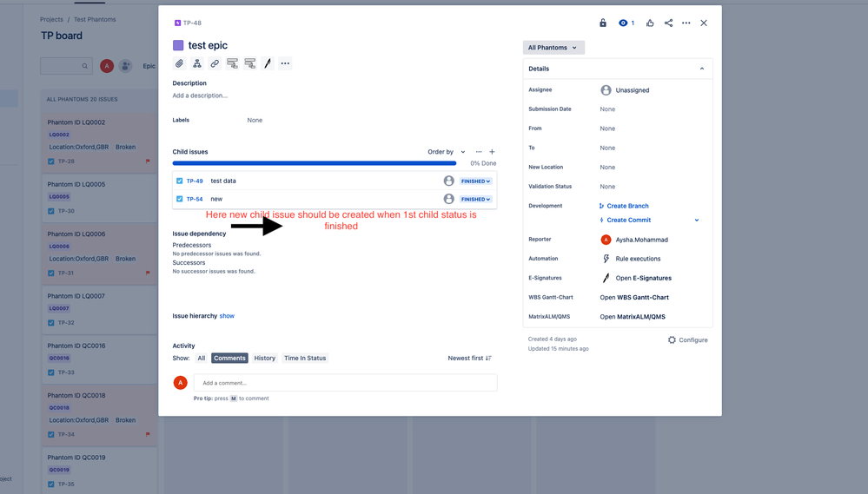
Task: Click the lock restriction icon in header
Action: coord(603,23)
